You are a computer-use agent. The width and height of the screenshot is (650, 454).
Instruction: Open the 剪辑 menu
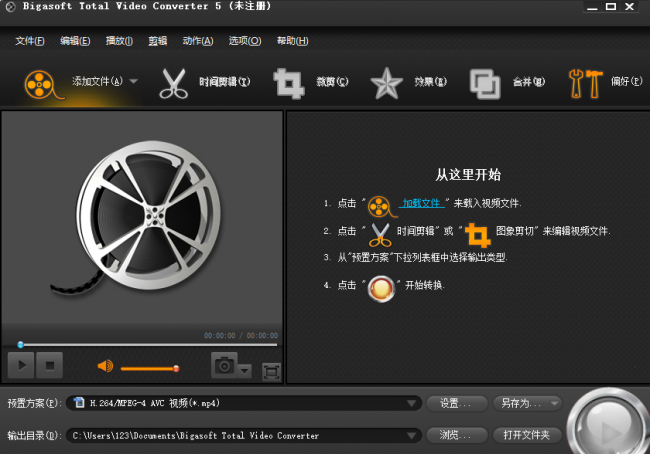(x=158, y=41)
